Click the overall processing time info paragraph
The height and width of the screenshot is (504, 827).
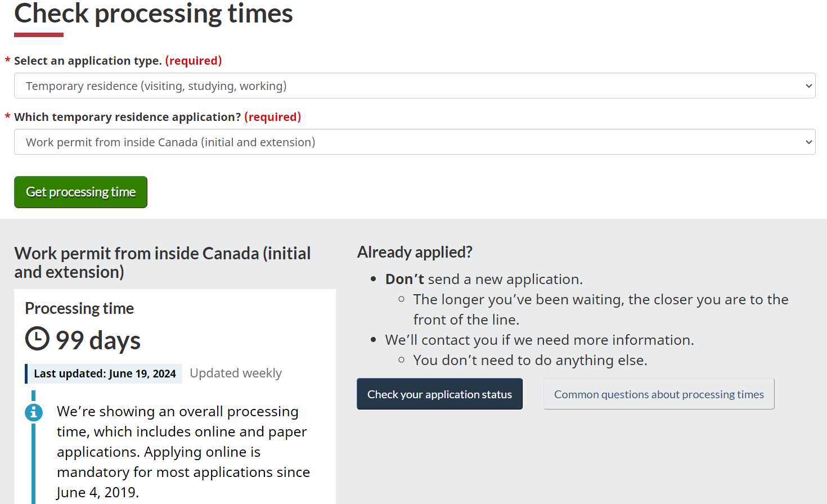click(x=183, y=452)
